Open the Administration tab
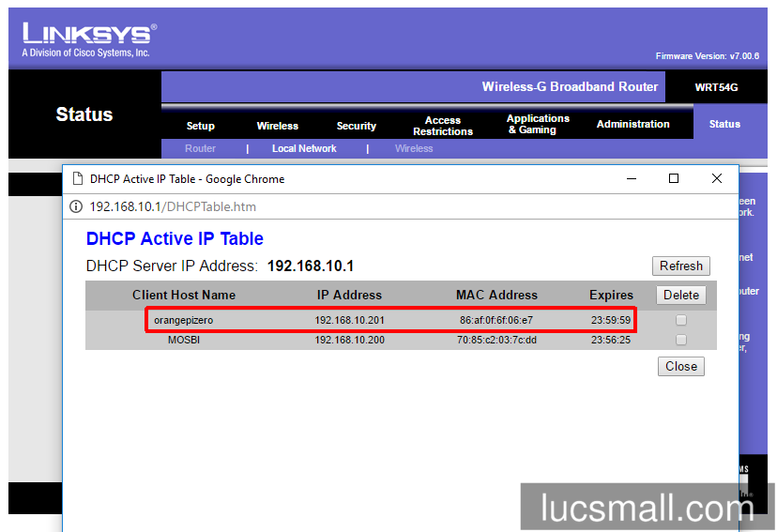Screen dimensions: 777x532 [632, 124]
